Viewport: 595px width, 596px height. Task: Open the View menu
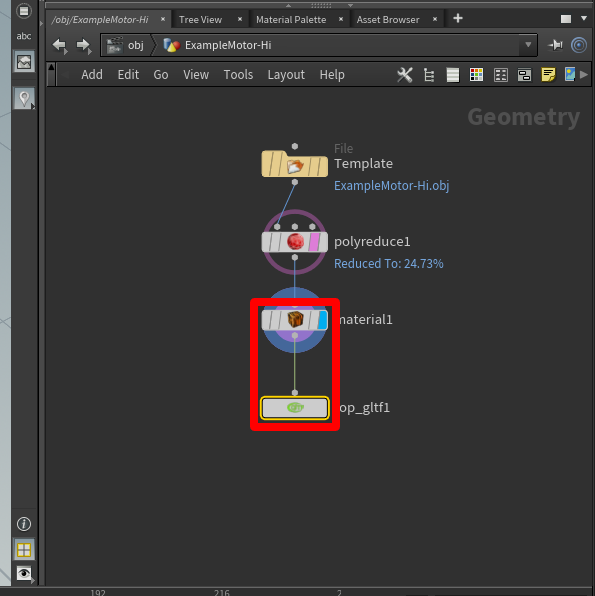(x=196, y=74)
